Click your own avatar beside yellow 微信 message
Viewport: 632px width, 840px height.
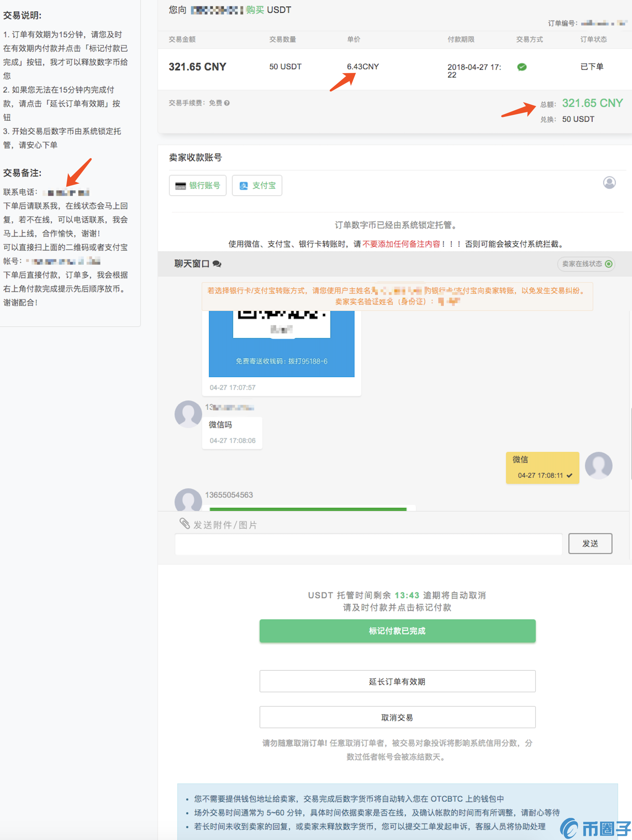coord(598,465)
